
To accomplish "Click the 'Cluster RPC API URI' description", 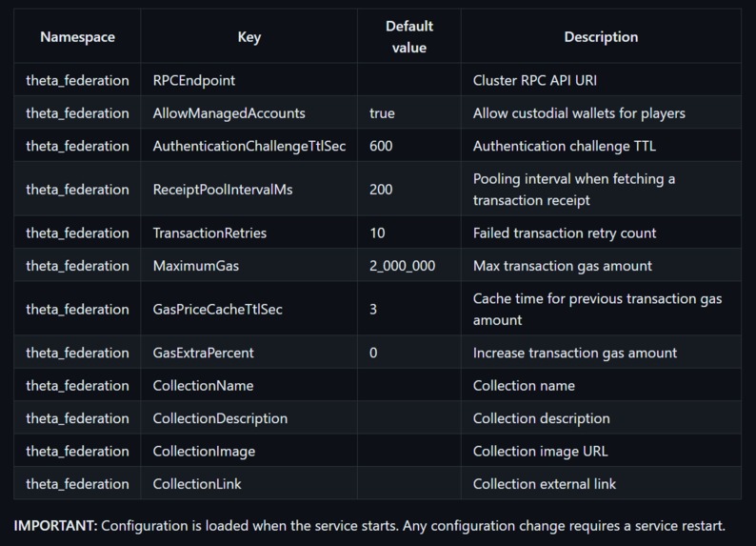I will coord(535,80).
